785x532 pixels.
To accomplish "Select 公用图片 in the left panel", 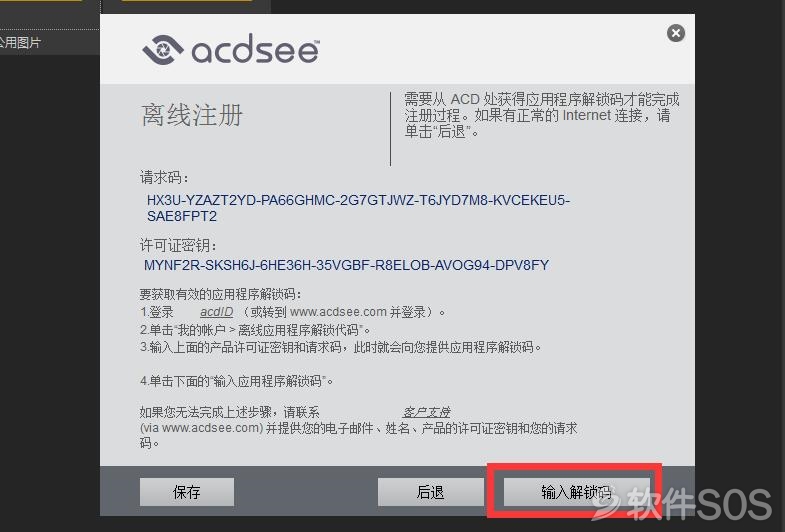I will 20,43.
